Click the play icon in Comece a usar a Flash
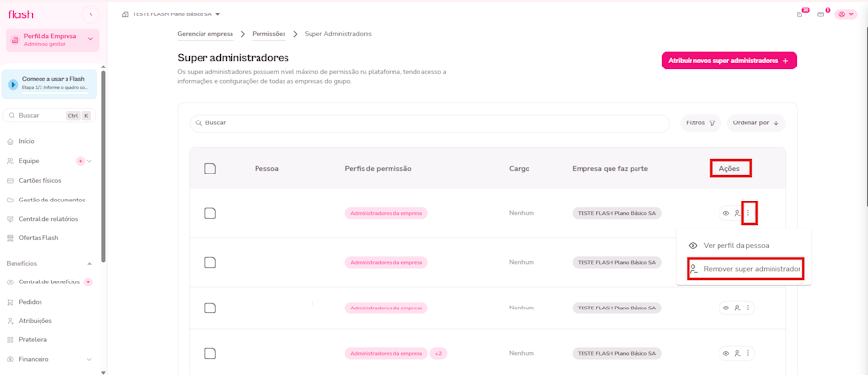 (x=14, y=84)
